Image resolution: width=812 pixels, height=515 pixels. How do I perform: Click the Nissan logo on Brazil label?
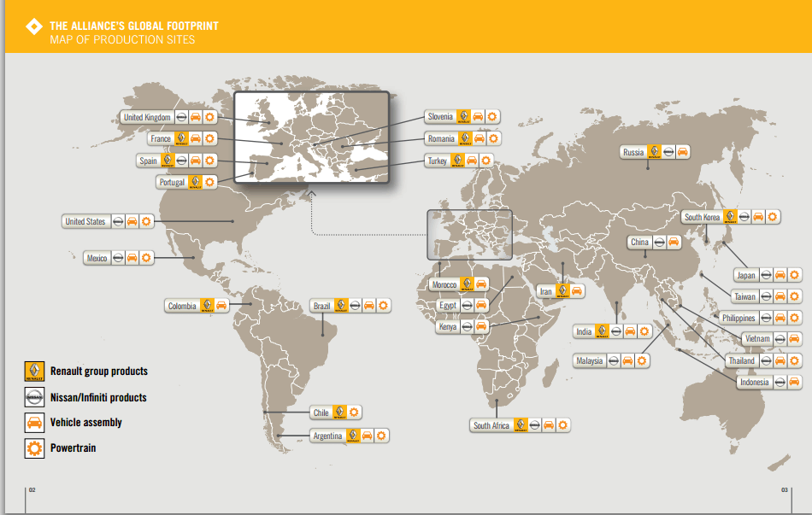(x=355, y=306)
